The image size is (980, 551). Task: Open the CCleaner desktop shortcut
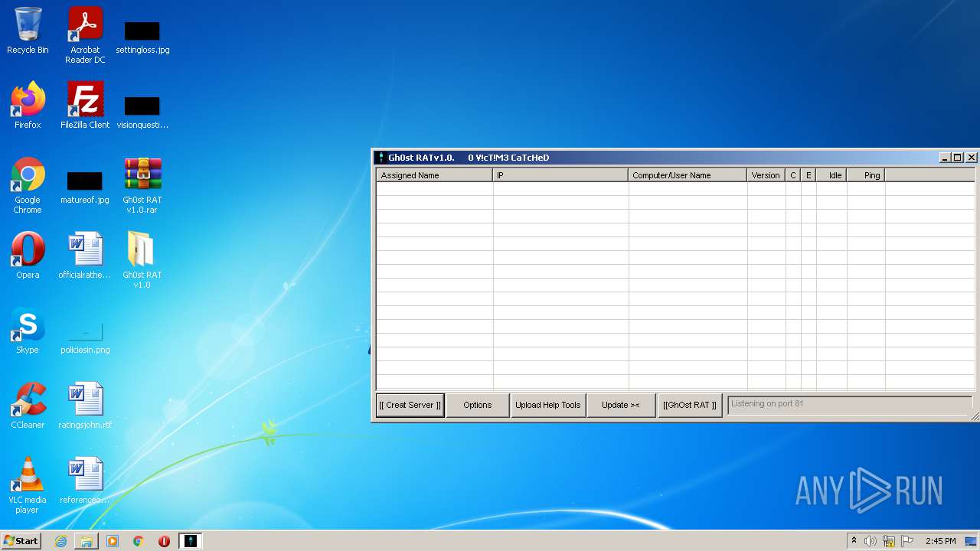point(28,406)
